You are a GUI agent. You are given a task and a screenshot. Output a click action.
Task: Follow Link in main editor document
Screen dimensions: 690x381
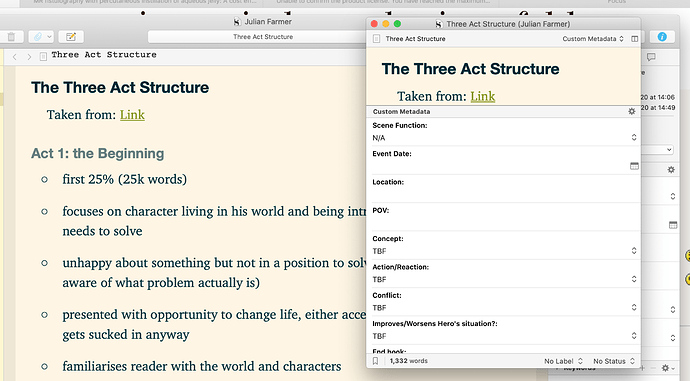(x=132, y=115)
